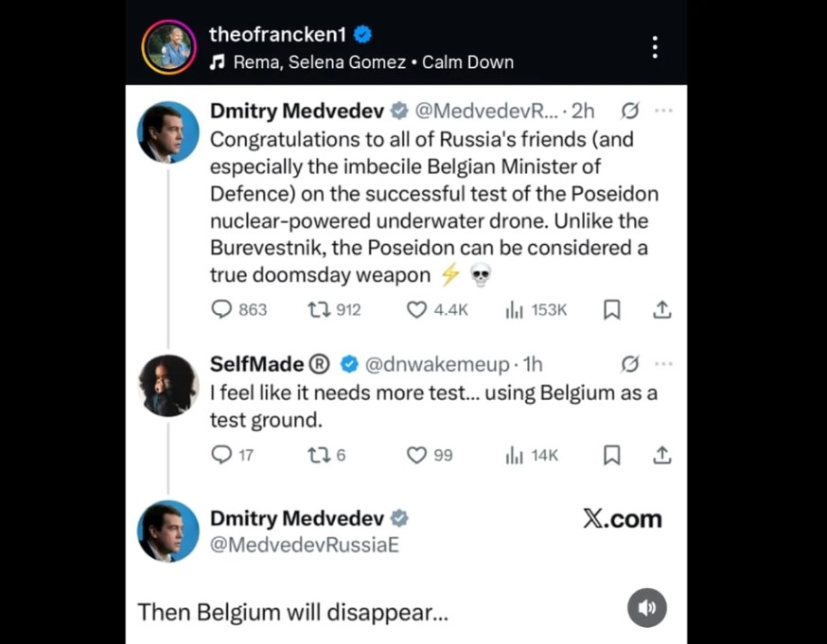Open more options on SelfMade's tweet

pyautogui.click(x=663, y=363)
